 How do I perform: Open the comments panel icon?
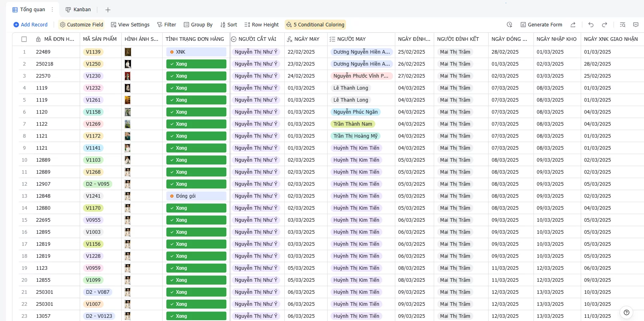pos(636,25)
